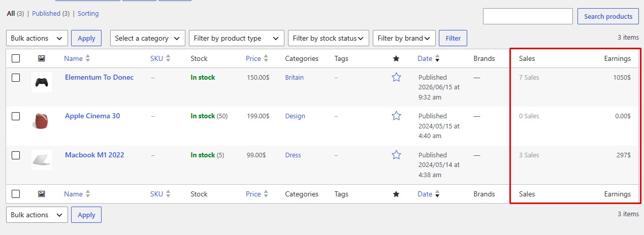Sort by Price in table header
The height and width of the screenshot is (235, 644).
point(257,58)
